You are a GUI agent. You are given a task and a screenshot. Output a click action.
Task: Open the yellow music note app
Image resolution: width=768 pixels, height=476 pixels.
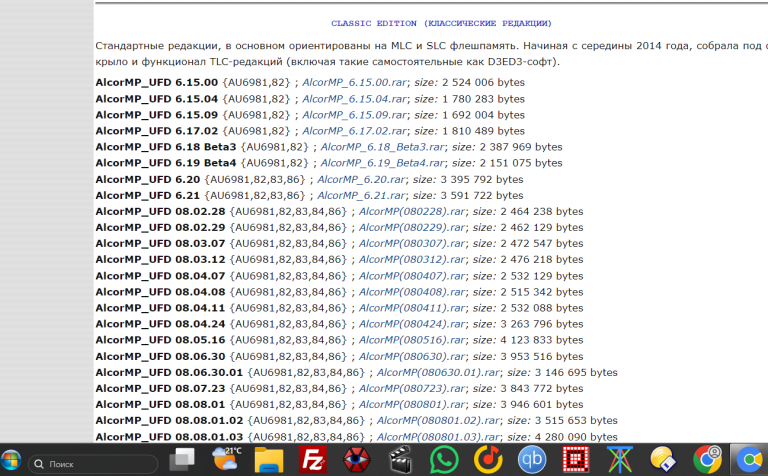[x=488, y=460]
